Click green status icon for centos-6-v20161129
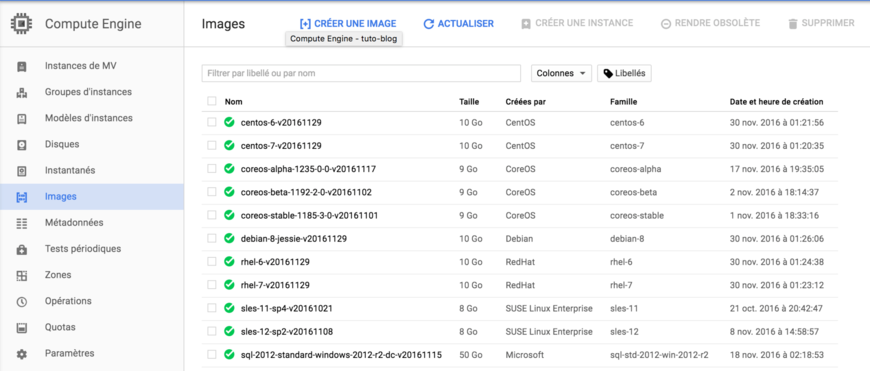Viewport: 870px width, 371px height. [229, 122]
